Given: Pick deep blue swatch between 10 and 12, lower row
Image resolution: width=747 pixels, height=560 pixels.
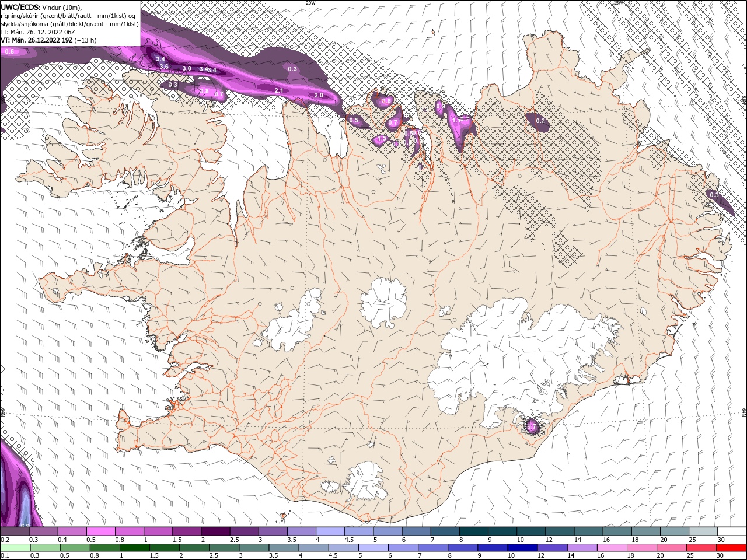Looking at the screenshot, I should tap(521, 547).
